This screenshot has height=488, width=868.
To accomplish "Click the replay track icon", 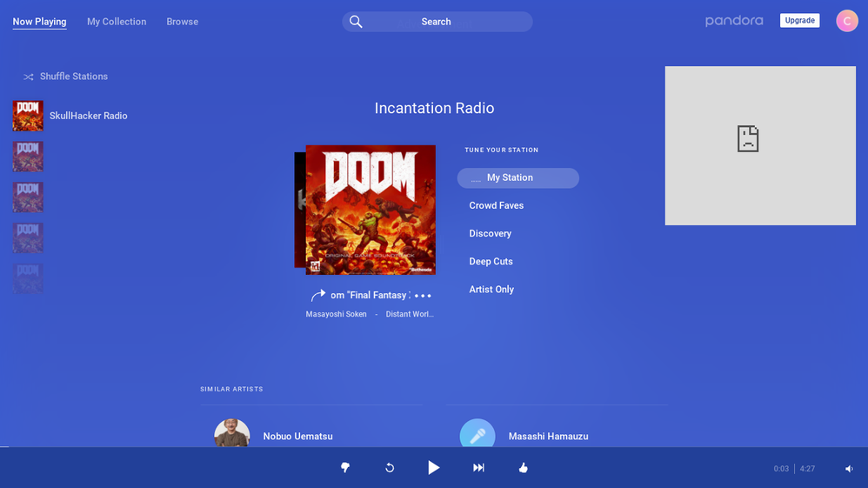I will click(390, 468).
